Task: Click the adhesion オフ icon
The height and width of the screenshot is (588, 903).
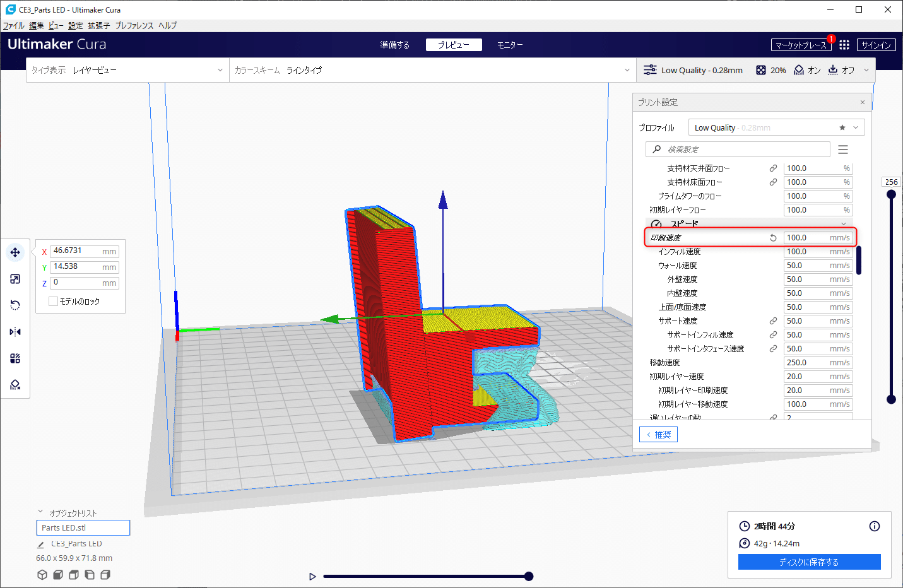Action: 833,70
